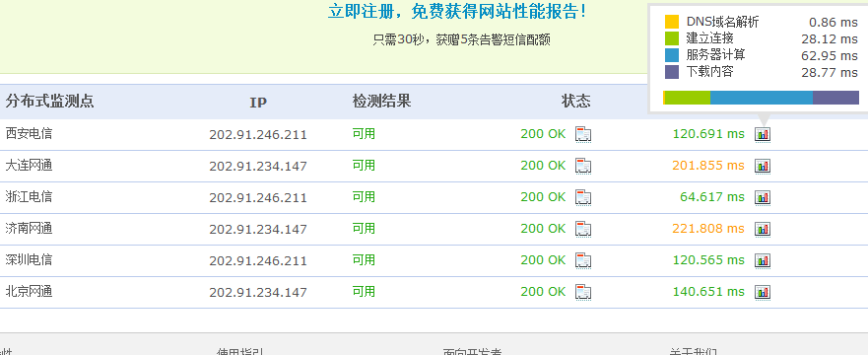Open response header details for 济南网通 row

(x=583, y=229)
